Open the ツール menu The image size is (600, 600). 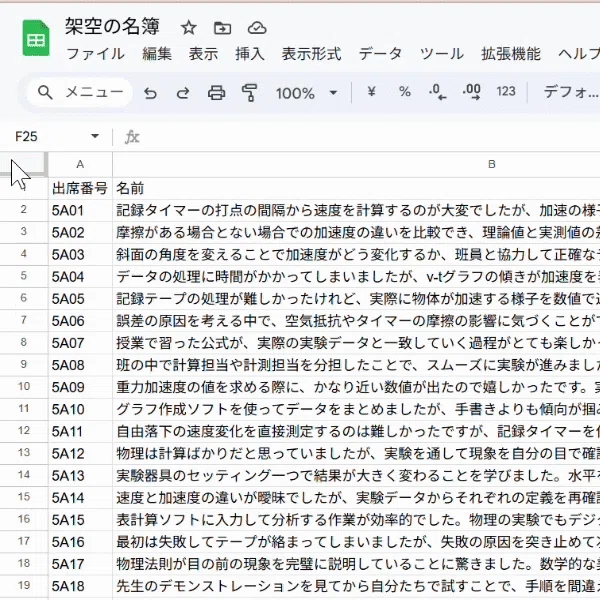click(x=442, y=54)
